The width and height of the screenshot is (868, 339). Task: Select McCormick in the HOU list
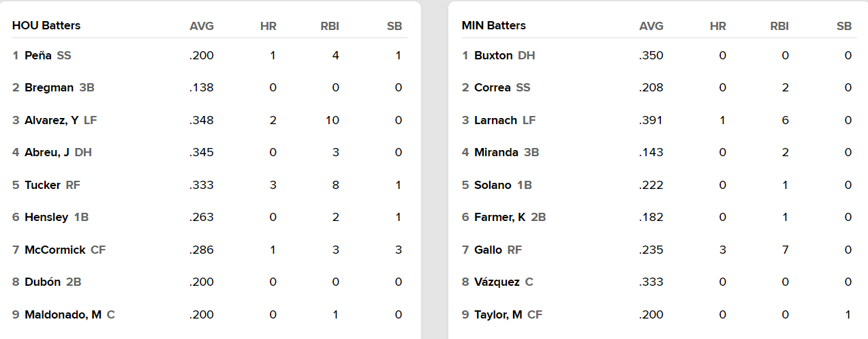(x=55, y=250)
